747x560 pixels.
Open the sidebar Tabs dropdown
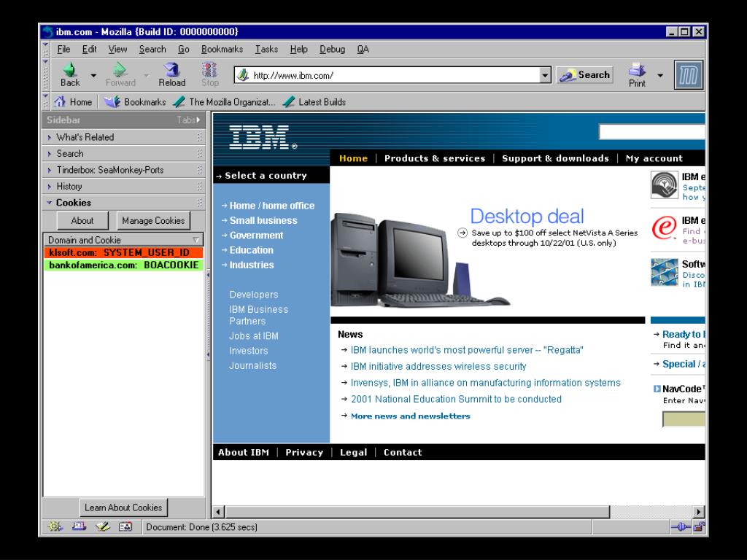(x=188, y=120)
